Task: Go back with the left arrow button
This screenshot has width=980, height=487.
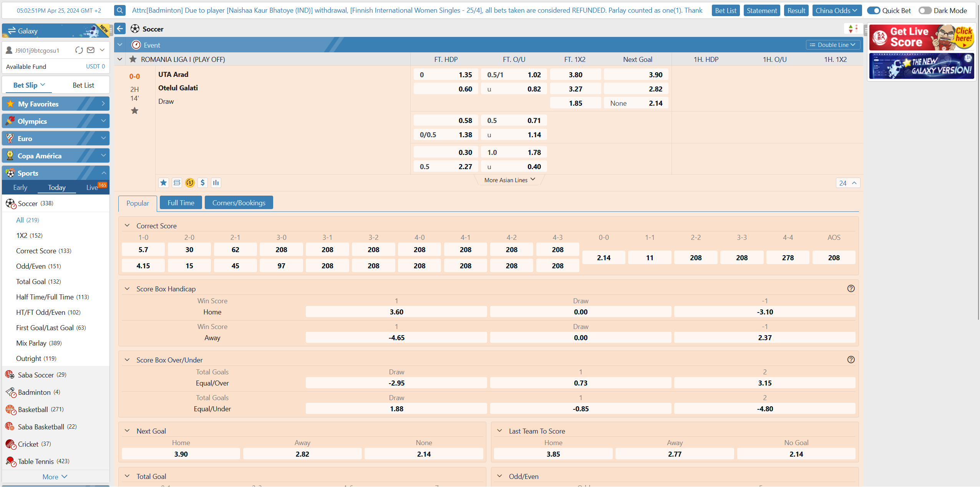Action: [x=120, y=28]
